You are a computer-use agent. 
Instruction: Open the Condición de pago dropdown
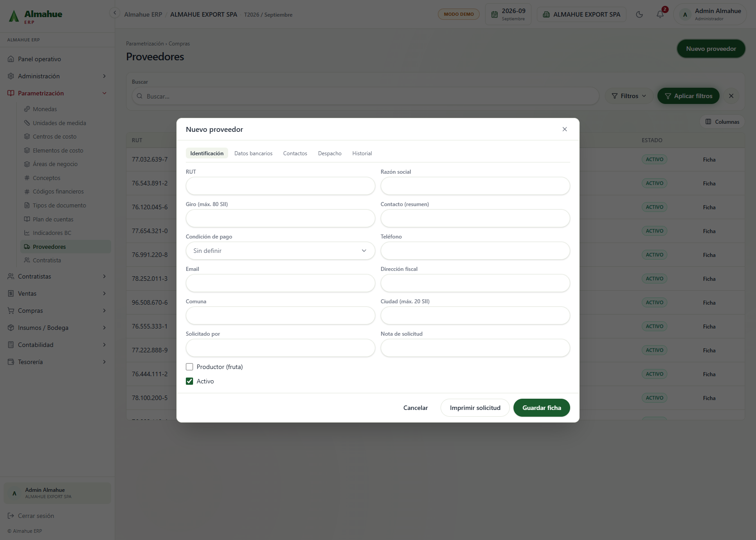(280, 251)
